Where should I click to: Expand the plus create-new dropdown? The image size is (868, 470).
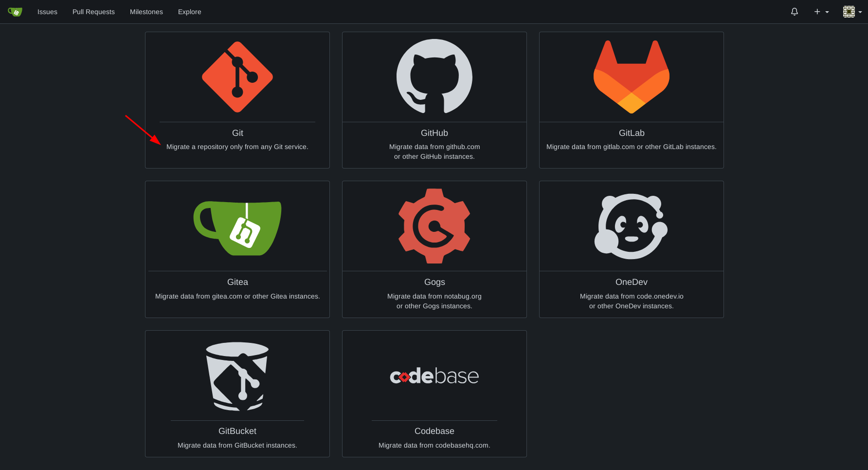click(x=821, y=12)
